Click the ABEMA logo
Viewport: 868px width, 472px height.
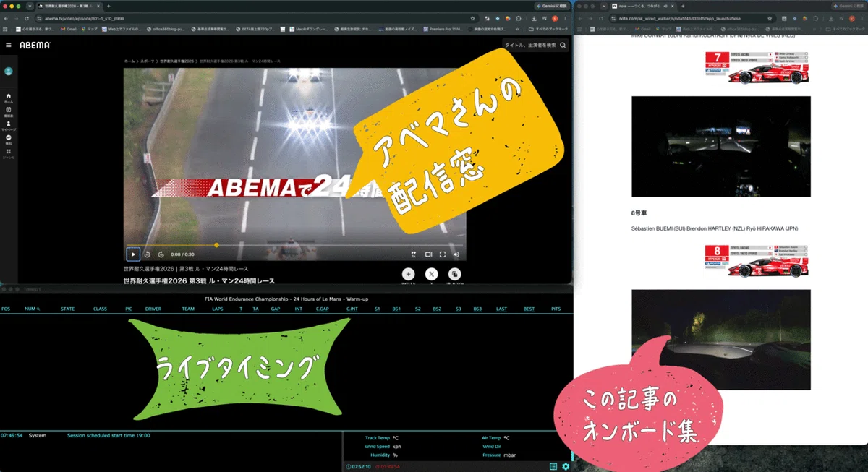coord(35,45)
